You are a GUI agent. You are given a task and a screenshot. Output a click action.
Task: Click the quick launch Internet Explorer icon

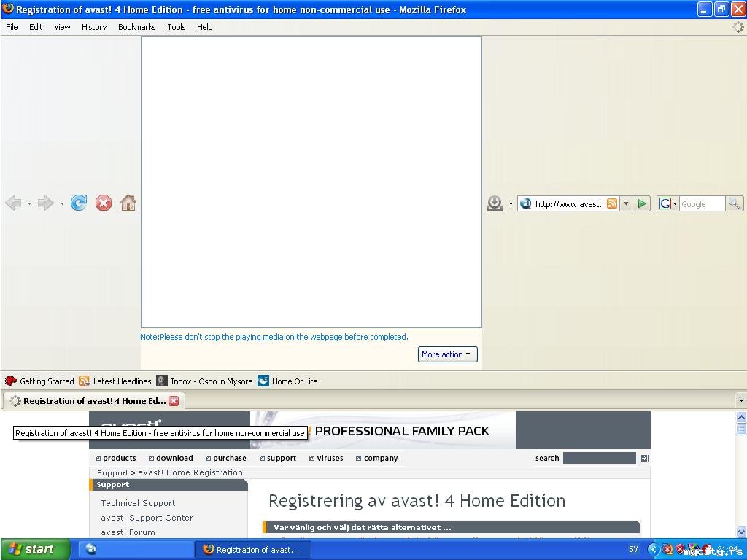[x=90, y=549]
